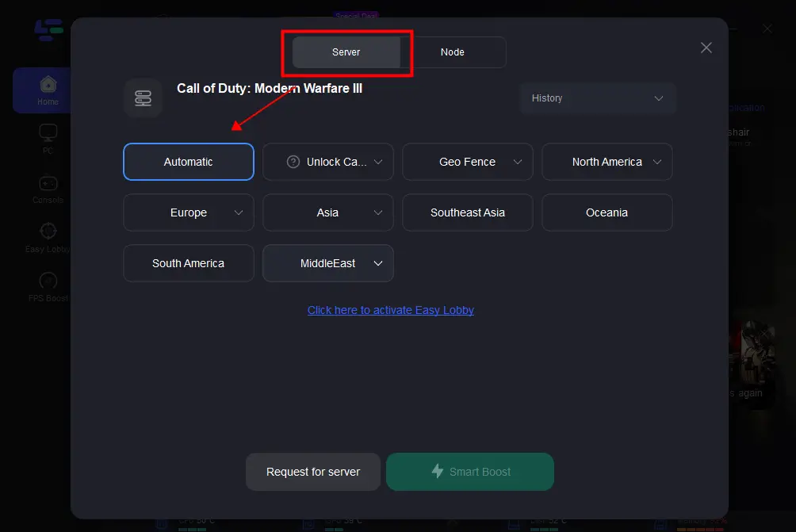Select the Oceania server
This screenshot has width=796, height=532.
tap(607, 212)
